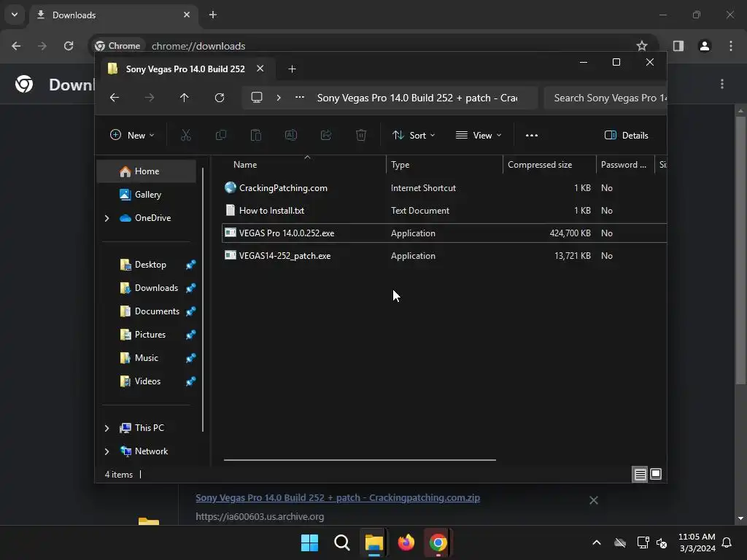Switch to details list view icon in status bar
Viewport: 747px width, 560px height.
click(640, 474)
